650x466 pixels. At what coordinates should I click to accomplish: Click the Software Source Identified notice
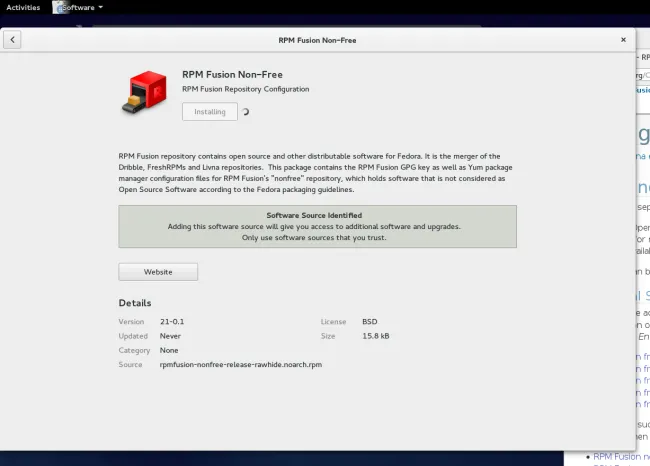click(318, 226)
